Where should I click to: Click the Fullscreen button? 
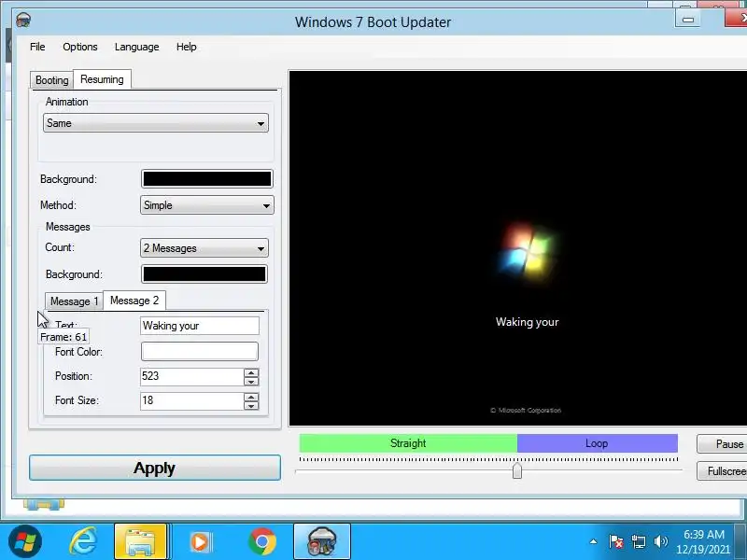pos(722,471)
